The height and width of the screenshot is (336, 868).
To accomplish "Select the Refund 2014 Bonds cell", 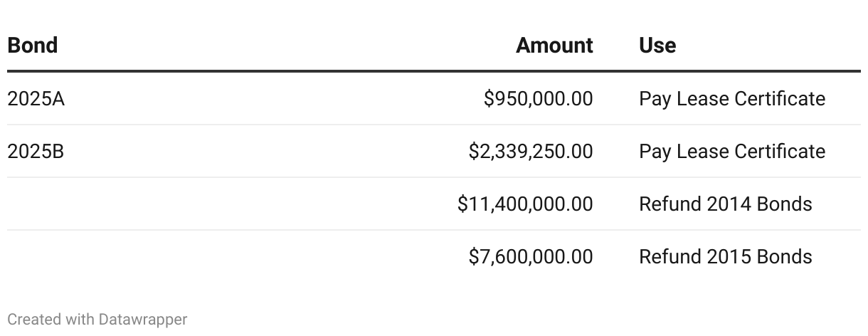I will tap(725, 204).
